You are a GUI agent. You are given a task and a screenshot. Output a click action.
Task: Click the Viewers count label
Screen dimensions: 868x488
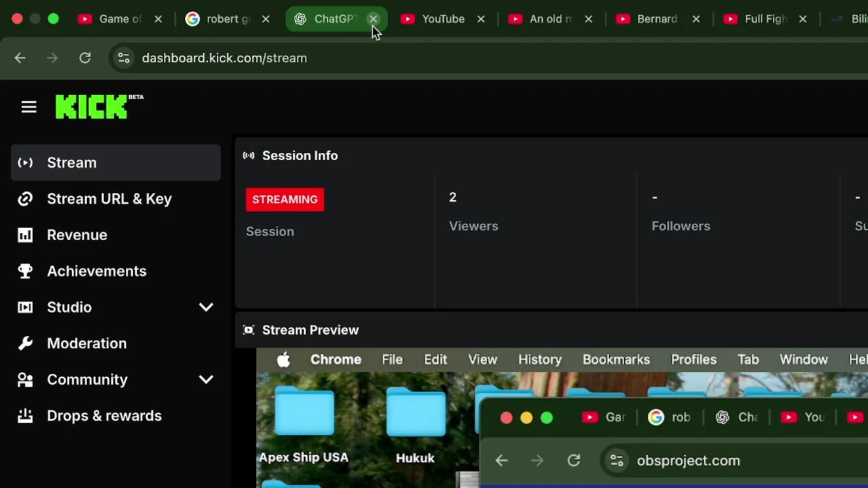[x=473, y=226]
